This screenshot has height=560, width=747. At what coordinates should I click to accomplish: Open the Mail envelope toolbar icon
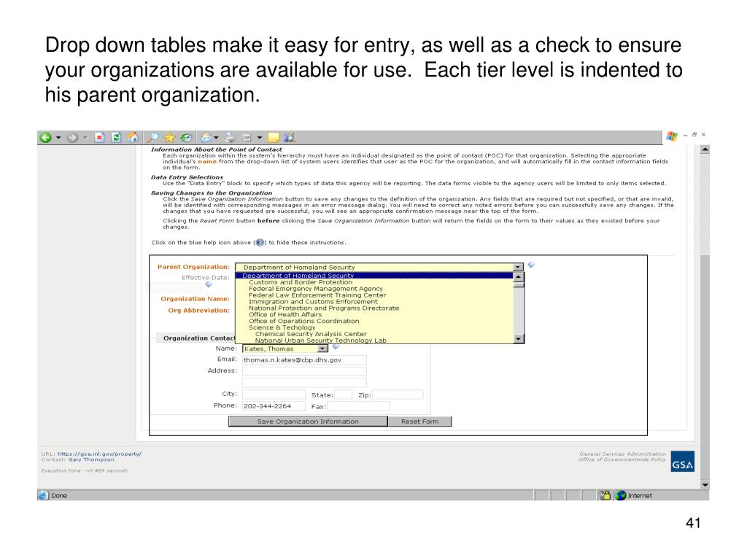tap(206, 138)
